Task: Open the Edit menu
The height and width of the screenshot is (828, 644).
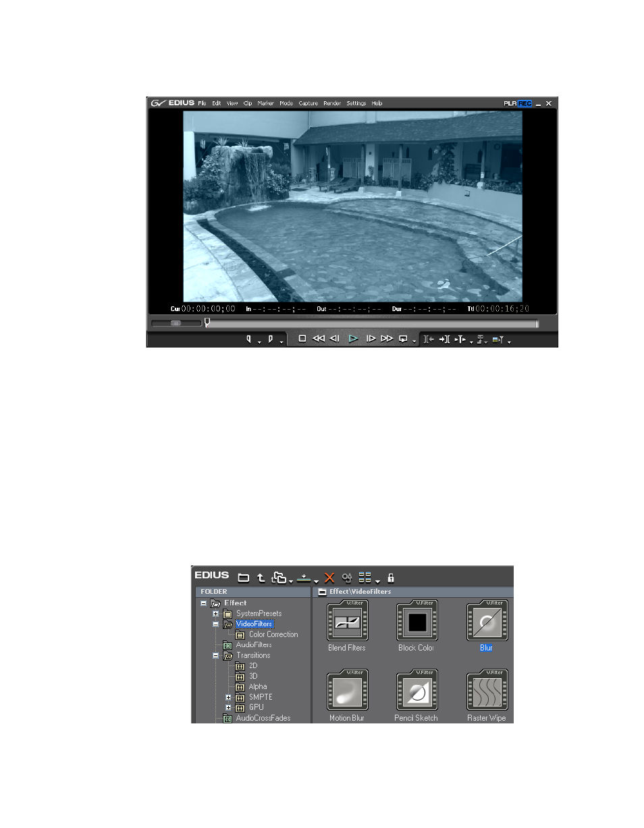Action: (x=217, y=103)
